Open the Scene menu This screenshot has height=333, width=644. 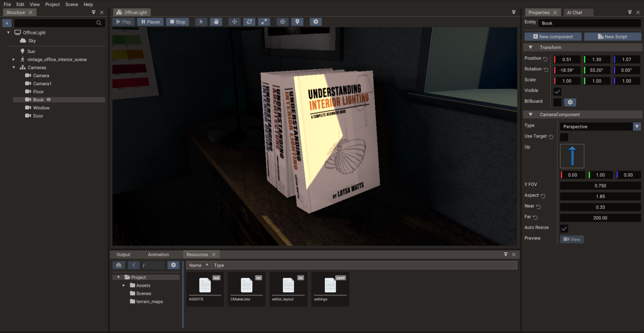(72, 4)
